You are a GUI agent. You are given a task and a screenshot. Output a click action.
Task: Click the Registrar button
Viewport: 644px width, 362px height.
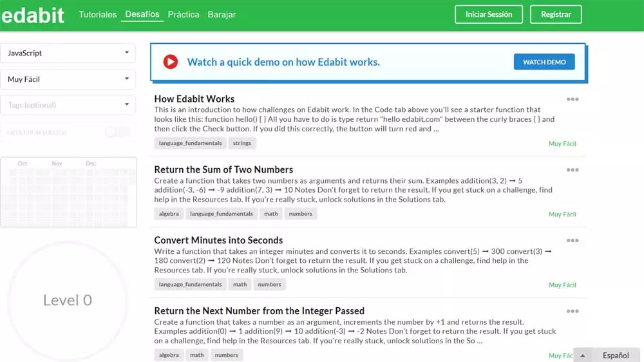(x=556, y=14)
